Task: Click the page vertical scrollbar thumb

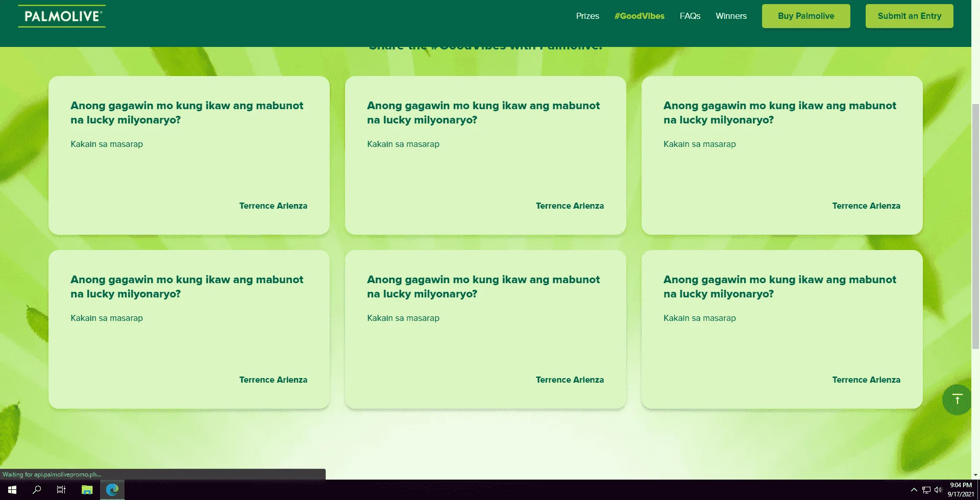Action: click(x=975, y=226)
